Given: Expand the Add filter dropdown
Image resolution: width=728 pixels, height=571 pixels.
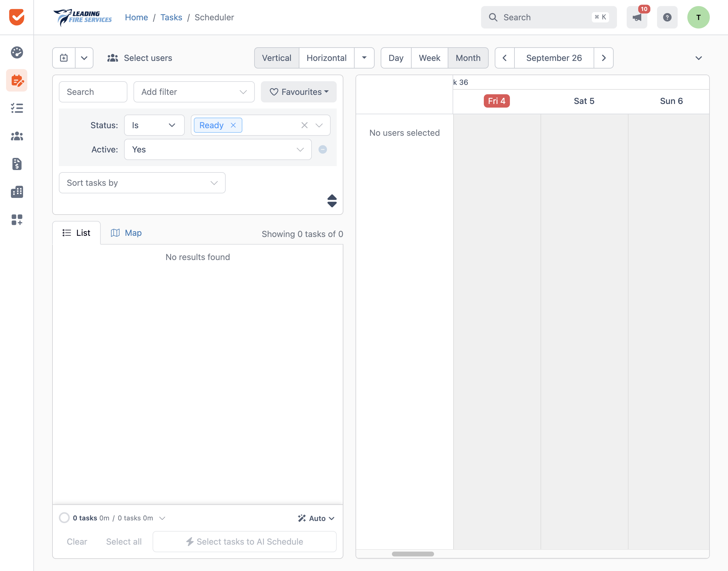Looking at the screenshot, I should click(194, 92).
